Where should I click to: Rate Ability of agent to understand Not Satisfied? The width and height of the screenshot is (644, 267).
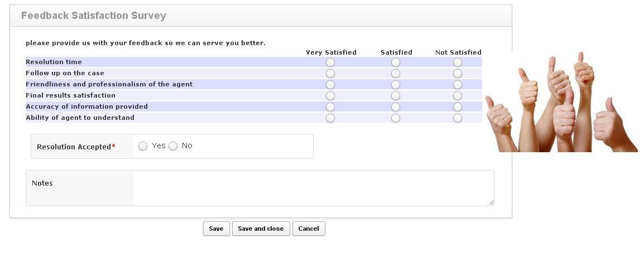458,118
